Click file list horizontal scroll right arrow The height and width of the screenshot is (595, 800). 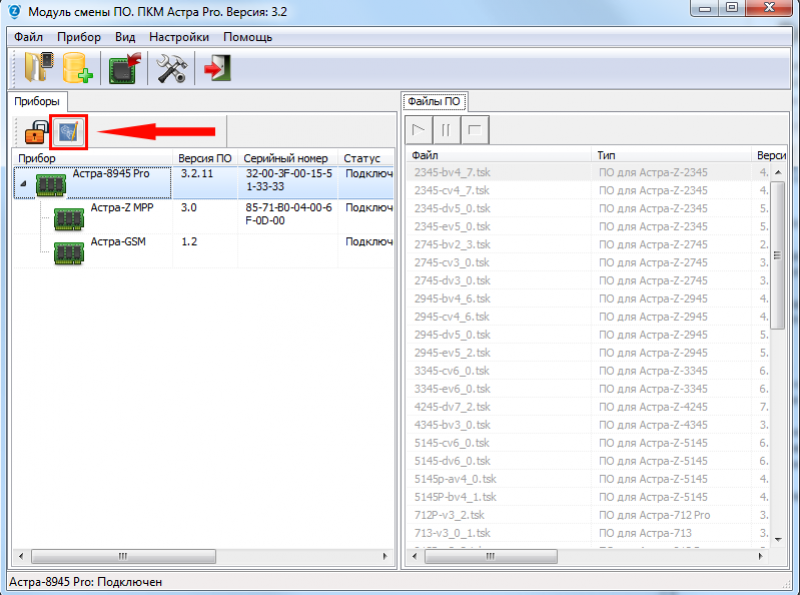pyautogui.click(x=761, y=556)
